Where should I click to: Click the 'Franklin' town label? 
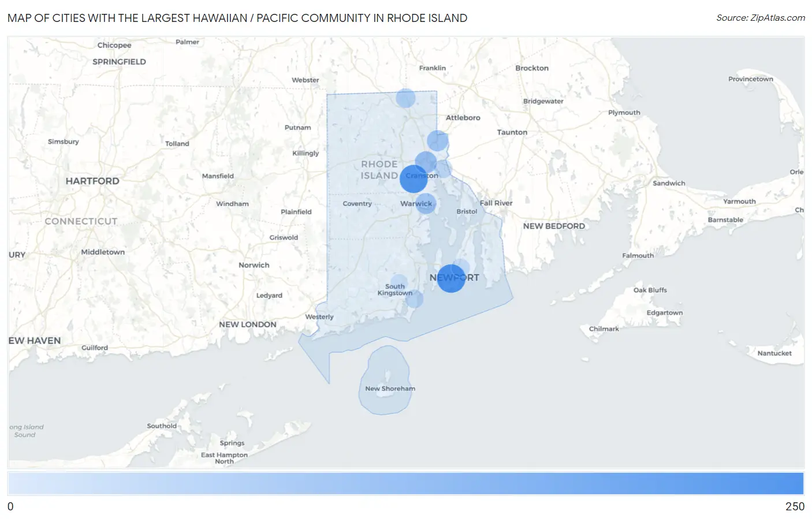pyautogui.click(x=433, y=68)
